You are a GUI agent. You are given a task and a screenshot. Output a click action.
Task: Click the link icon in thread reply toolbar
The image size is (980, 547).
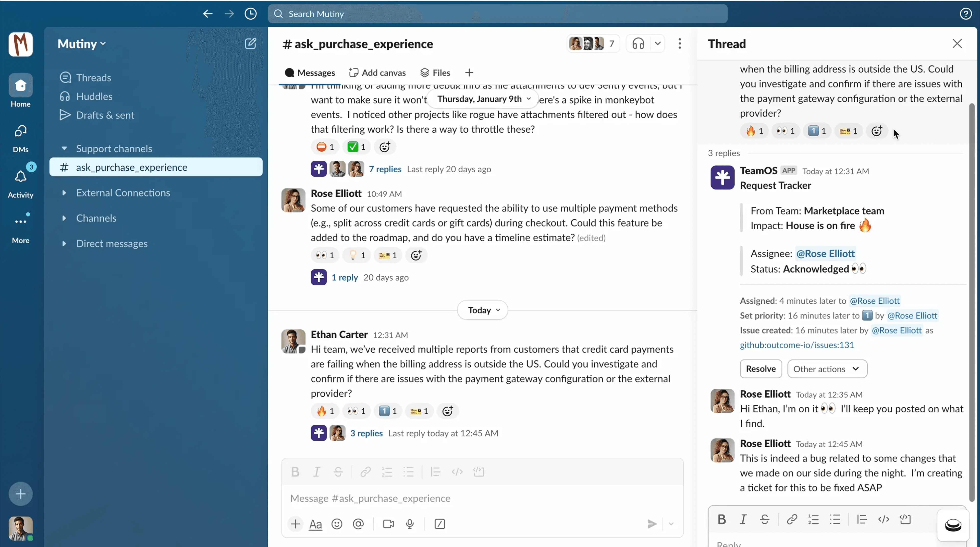(792, 519)
